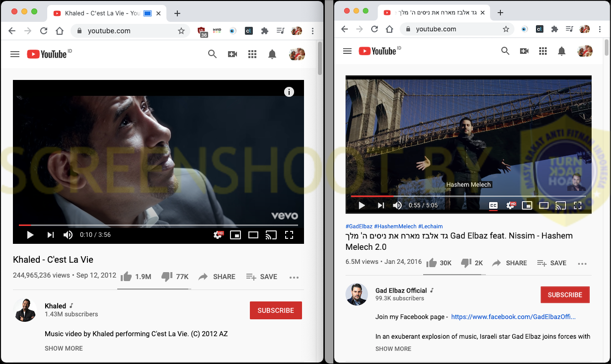Switch Gad Elbaz video to theater mode
The width and height of the screenshot is (611, 364).
coord(544,205)
